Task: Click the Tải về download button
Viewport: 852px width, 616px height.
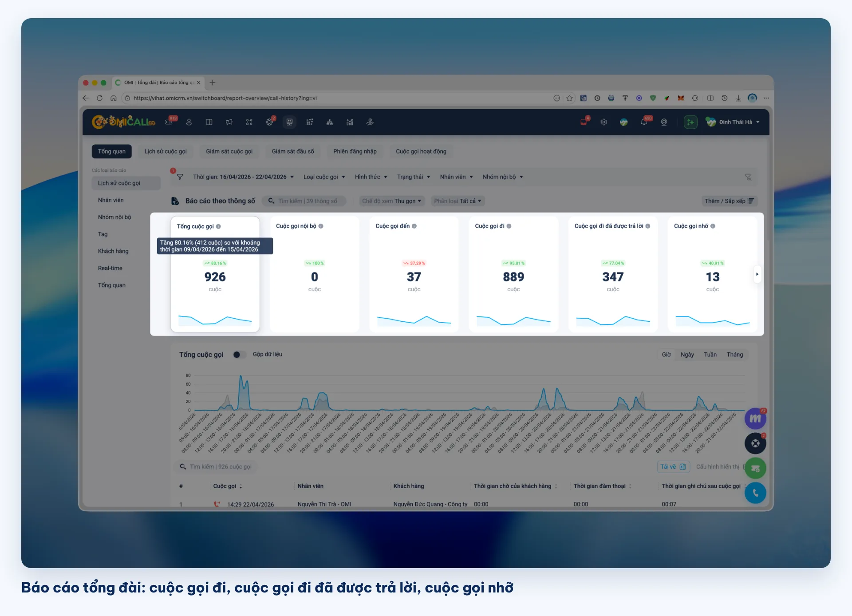Action: coord(673,466)
